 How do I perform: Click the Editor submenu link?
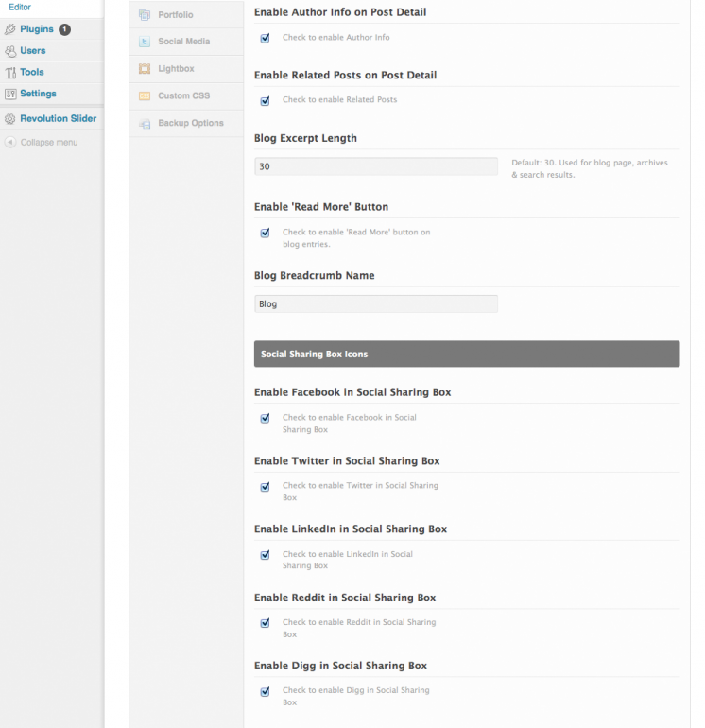(20, 8)
